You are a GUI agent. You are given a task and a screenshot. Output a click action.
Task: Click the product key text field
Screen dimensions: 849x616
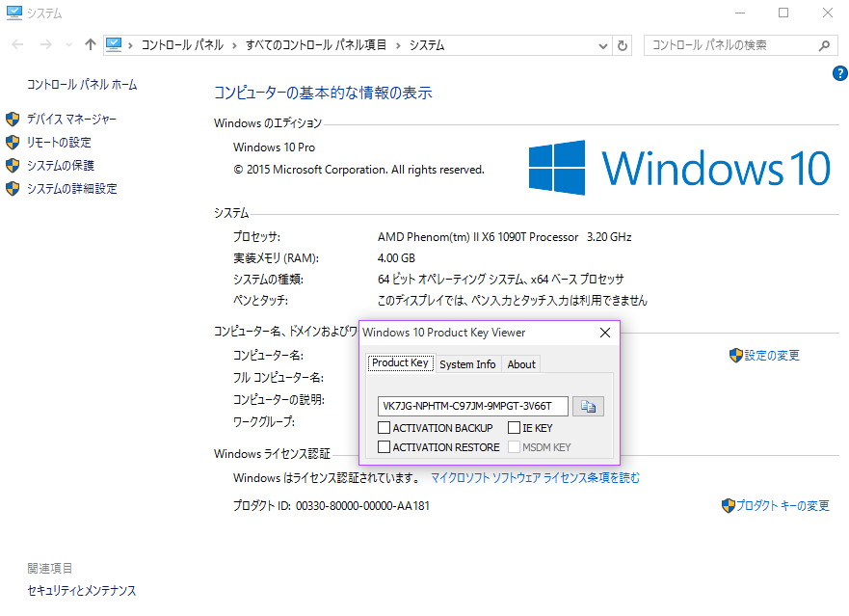click(x=473, y=407)
